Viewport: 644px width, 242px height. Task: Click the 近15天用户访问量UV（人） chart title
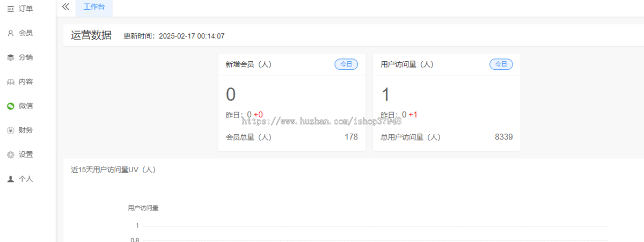pyautogui.click(x=113, y=170)
